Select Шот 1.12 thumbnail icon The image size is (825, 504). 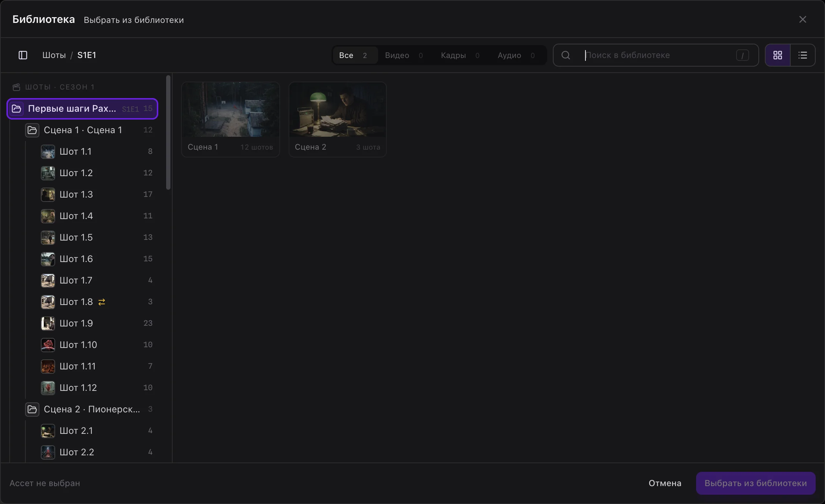point(48,388)
